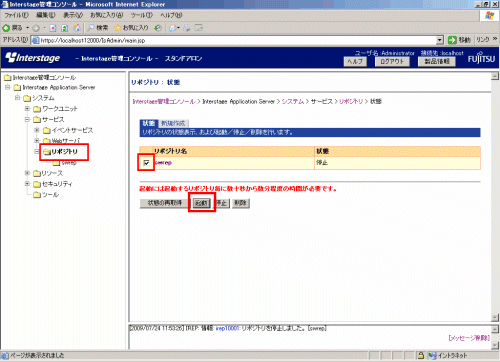Go to the browser Home icon
The height and width of the screenshot is (362, 500).
click(77, 28)
